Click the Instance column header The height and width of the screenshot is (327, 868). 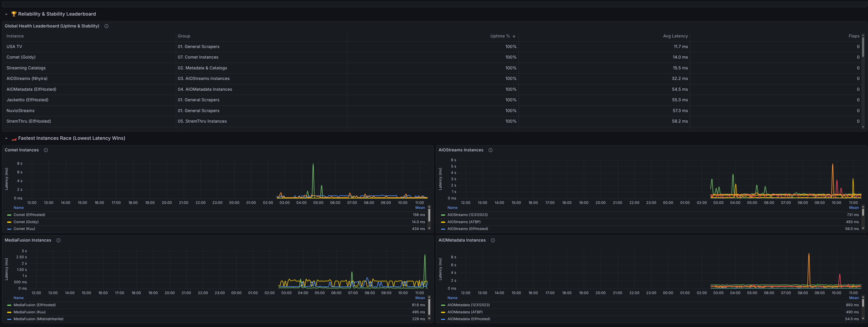coord(15,36)
